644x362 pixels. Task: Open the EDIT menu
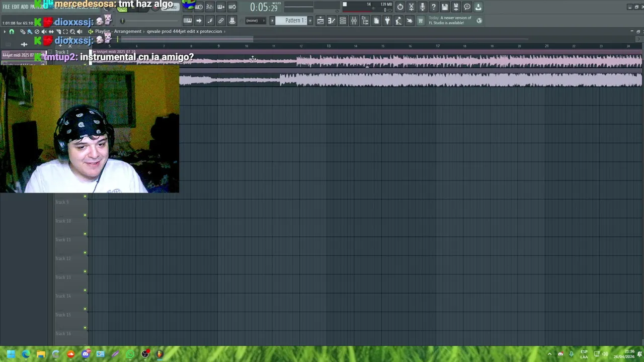click(x=16, y=7)
